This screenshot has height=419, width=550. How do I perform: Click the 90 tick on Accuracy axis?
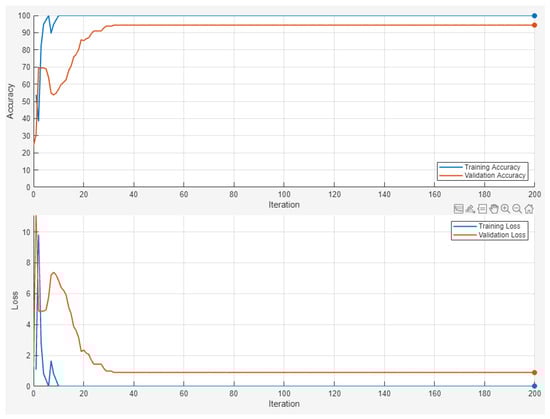coord(26,33)
